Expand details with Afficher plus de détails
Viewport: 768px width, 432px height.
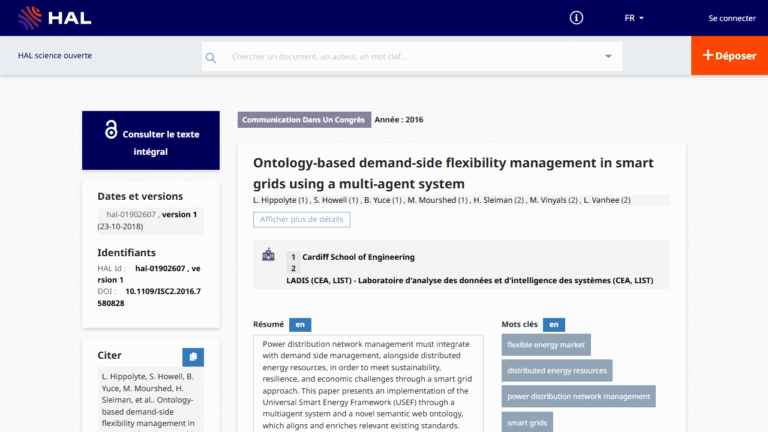point(301,219)
